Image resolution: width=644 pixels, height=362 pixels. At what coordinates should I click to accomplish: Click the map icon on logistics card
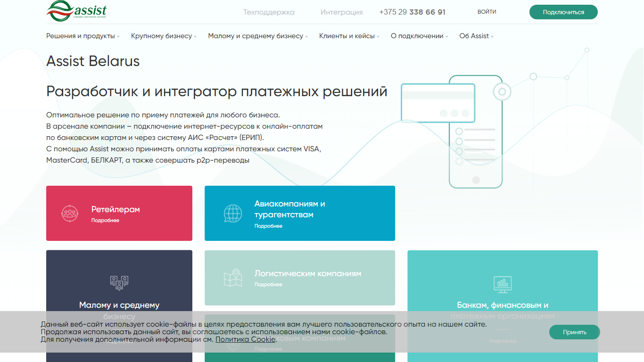click(233, 278)
